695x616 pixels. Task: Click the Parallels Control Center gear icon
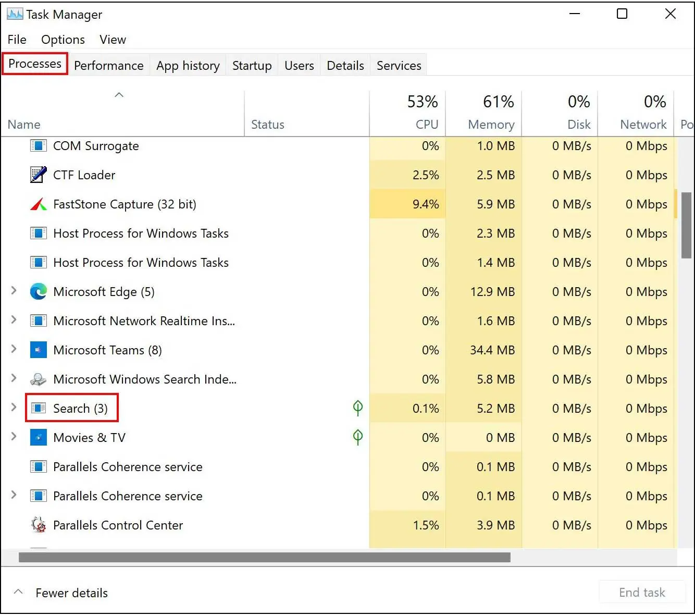click(38, 525)
